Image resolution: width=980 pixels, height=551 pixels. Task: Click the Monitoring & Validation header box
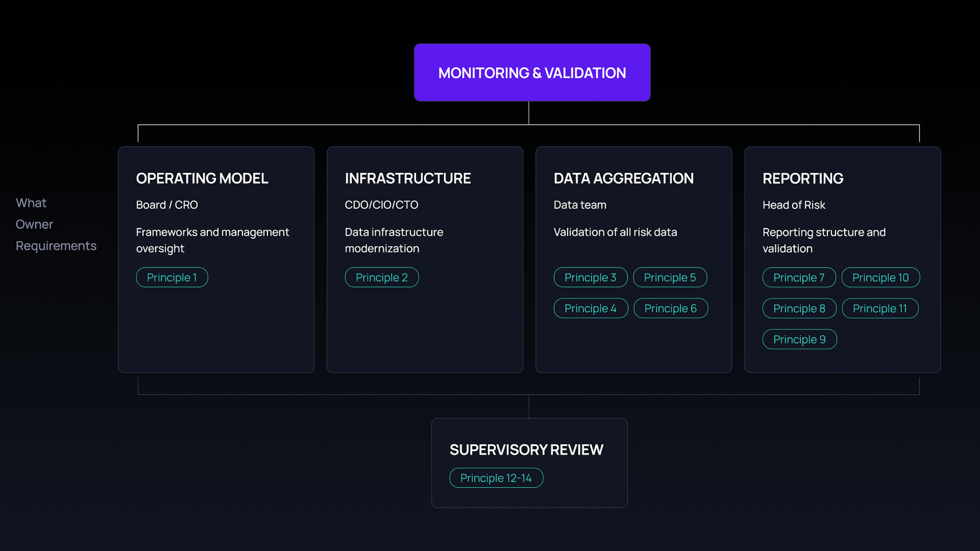(x=532, y=73)
